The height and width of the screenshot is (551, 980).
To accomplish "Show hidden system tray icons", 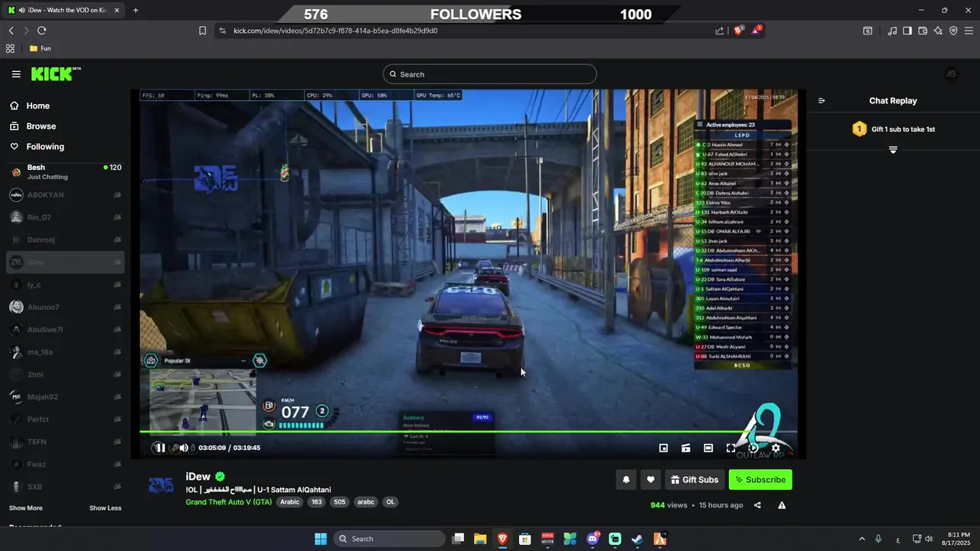I will click(861, 539).
